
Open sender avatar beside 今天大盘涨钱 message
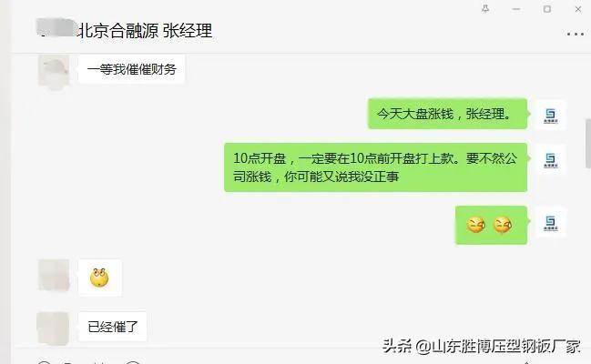pyautogui.click(x=551, y=115)
